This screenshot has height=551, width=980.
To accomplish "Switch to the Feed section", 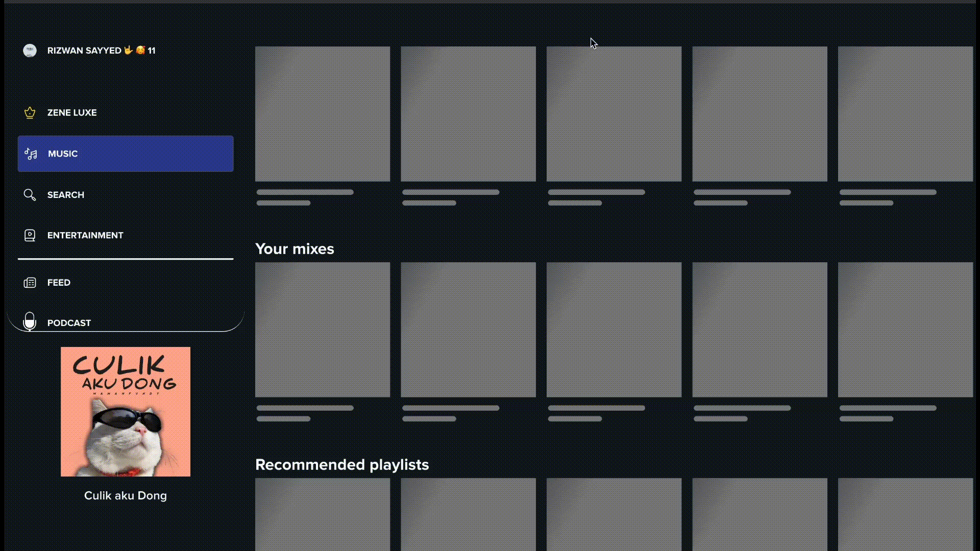I will (59, 282).
